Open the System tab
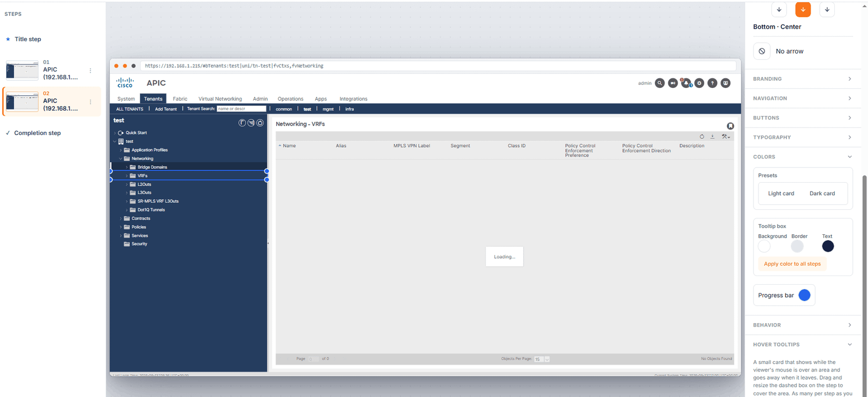The image size is (868, 397). point(126,99)
